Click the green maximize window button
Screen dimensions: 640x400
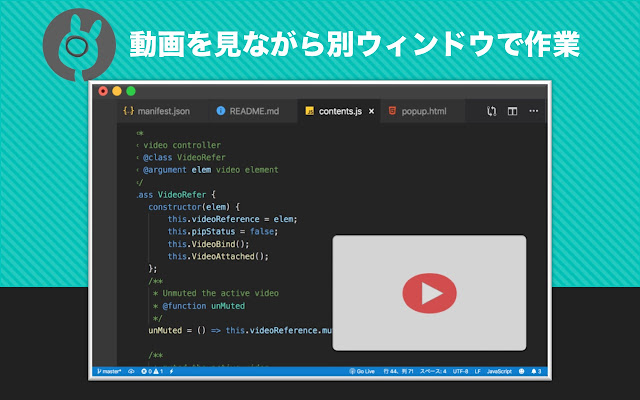coord(131,91)
